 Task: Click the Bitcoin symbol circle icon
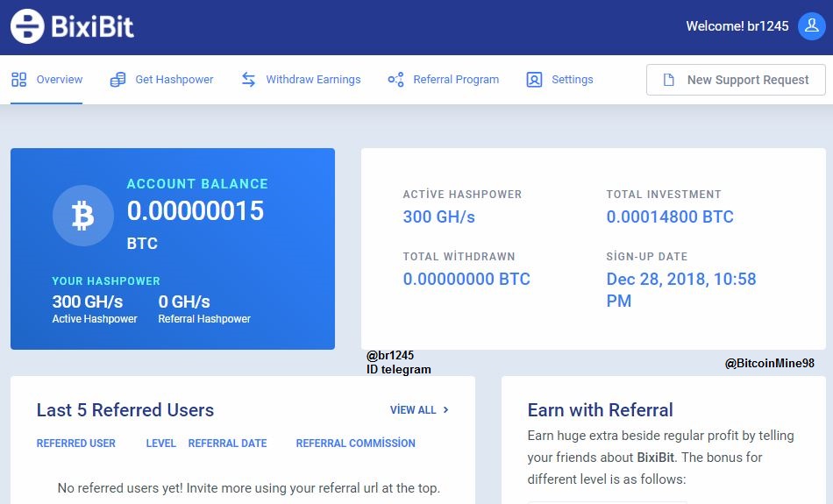[83, 215]
